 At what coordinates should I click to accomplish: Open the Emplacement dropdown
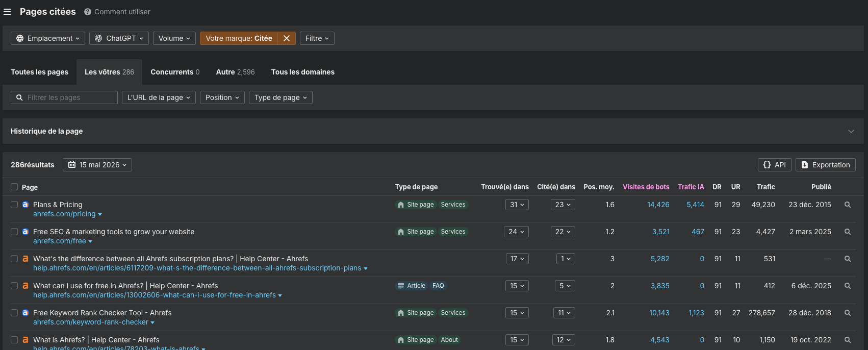click(48, 38)
